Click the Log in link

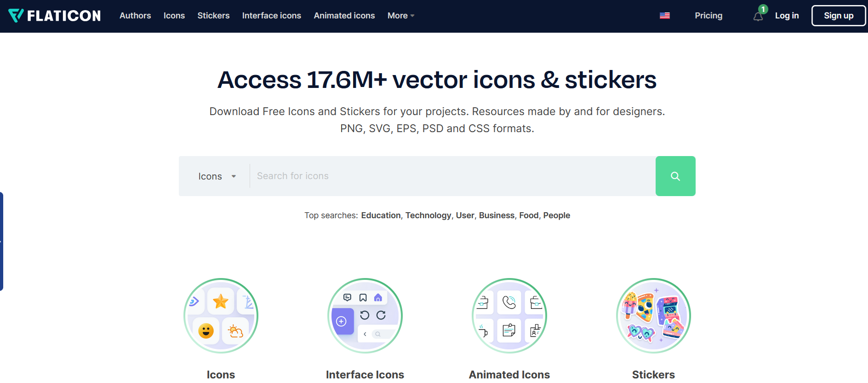click(x=787, y=16)
